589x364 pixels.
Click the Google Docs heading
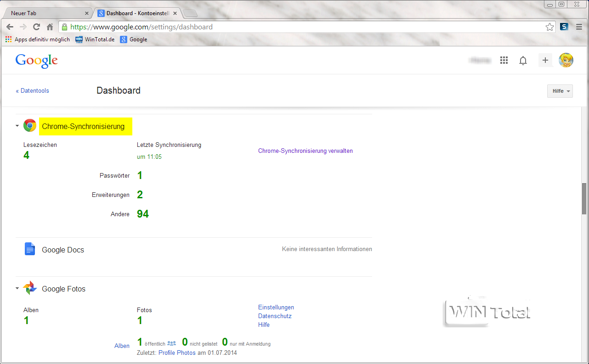click(x=63, y=250)
